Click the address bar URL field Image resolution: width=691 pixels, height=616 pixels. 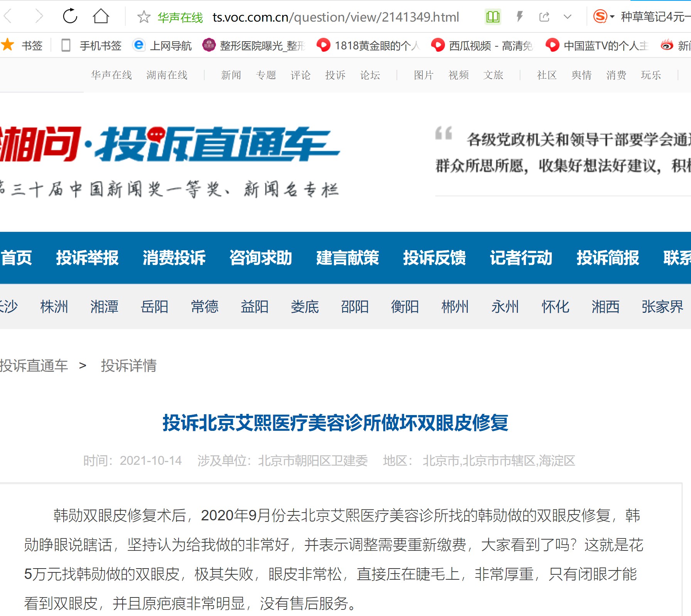tap(335, 17)
